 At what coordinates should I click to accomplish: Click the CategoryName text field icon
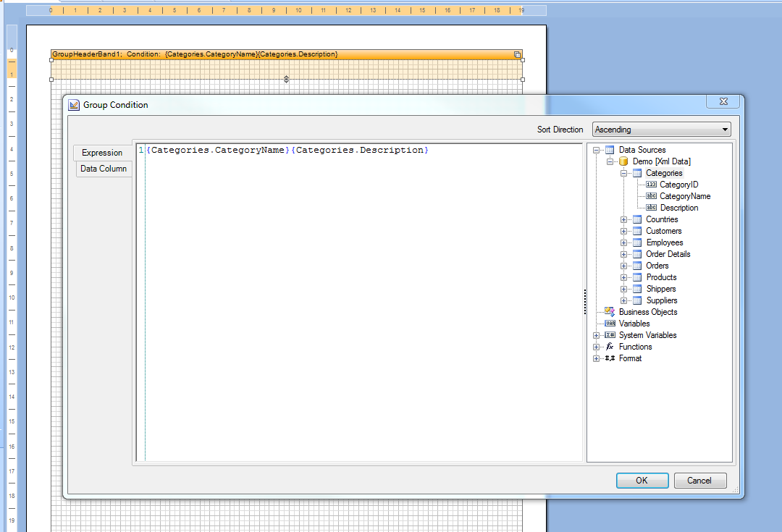(x=652, y=196)
